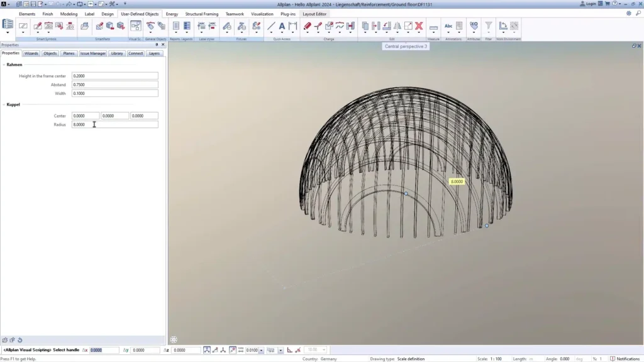
Task: Select the Mirror tool in the Edit group
Action: 397,25
